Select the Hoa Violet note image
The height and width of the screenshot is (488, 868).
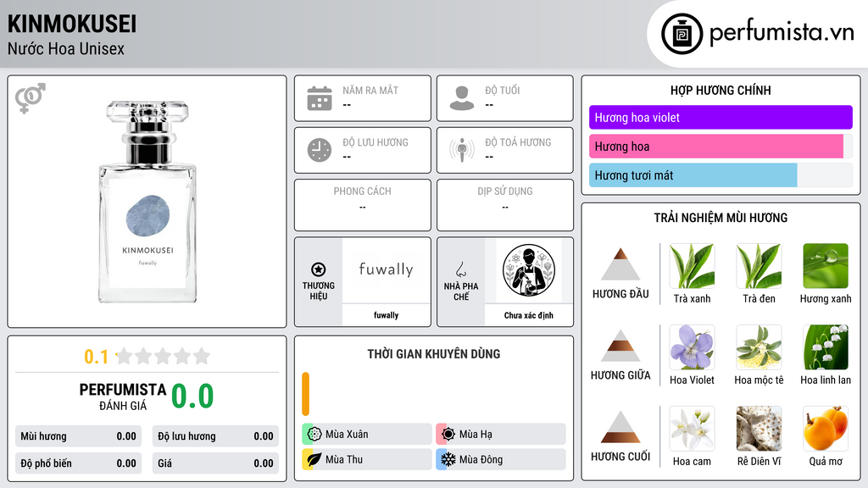pos(692,347)
